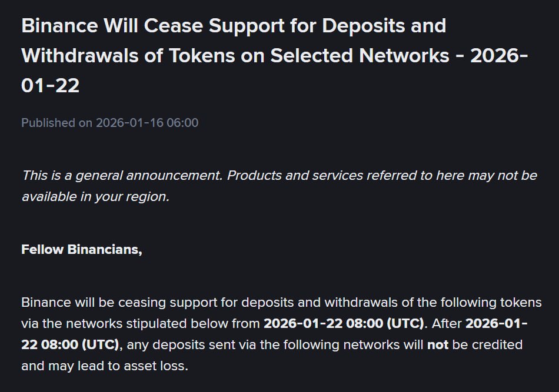Click "Binance will be ceasing support" paragraph start
Viewport: 559px width, 392px height.
pyautogui.click(x=115, y=302)
